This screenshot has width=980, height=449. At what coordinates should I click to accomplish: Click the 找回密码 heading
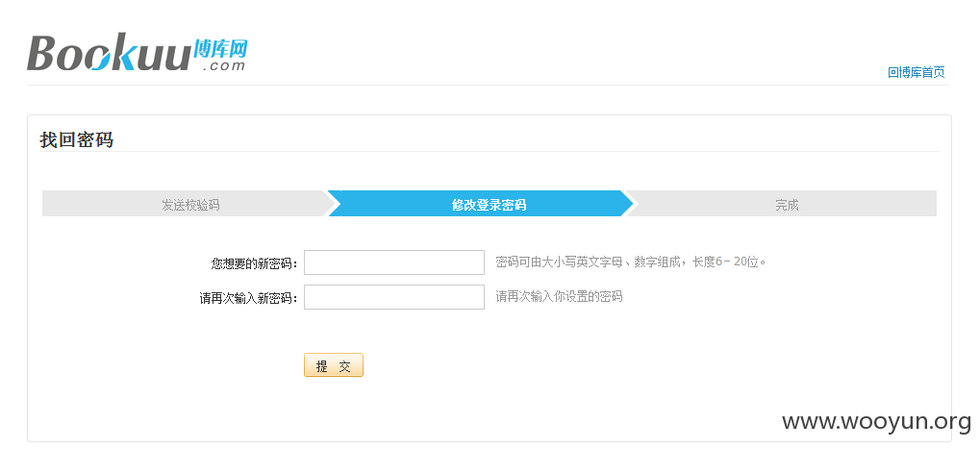point(76,139)
